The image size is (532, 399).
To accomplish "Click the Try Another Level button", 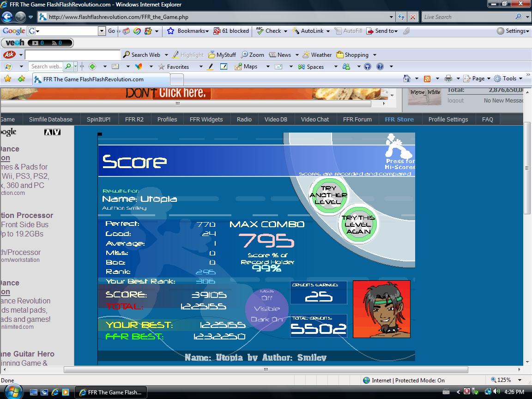I will pyautogui.click(x=328, y=195).
